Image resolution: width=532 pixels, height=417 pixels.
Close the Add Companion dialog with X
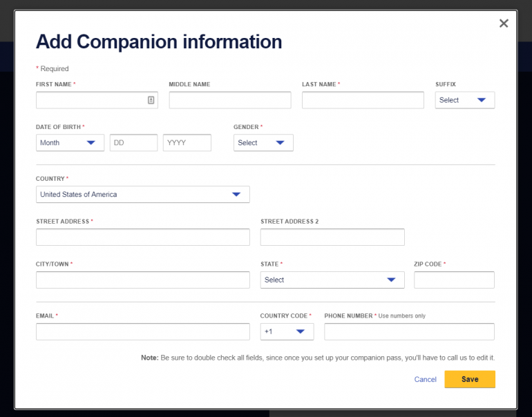pyautogui.click(x=504, y=23)
